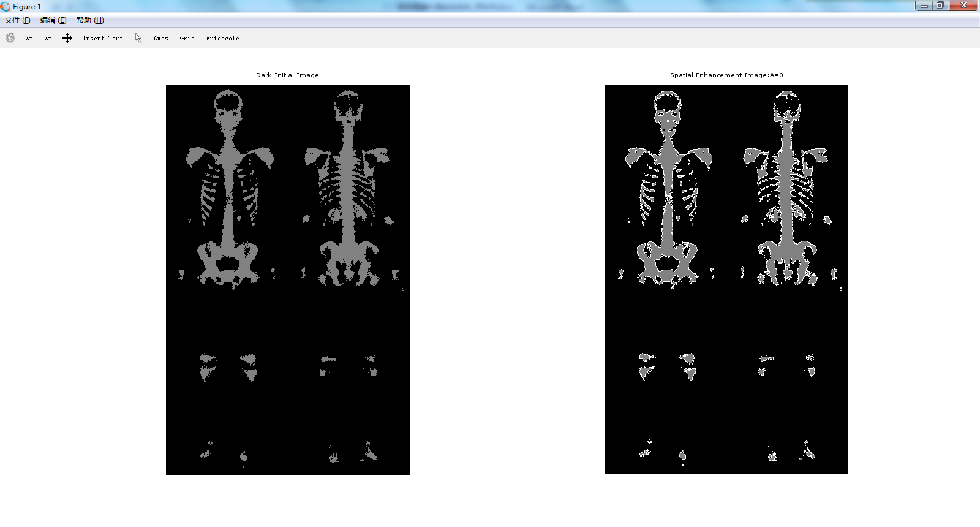
Task: Toggle Axes display
Action: [x=160, y=38]
